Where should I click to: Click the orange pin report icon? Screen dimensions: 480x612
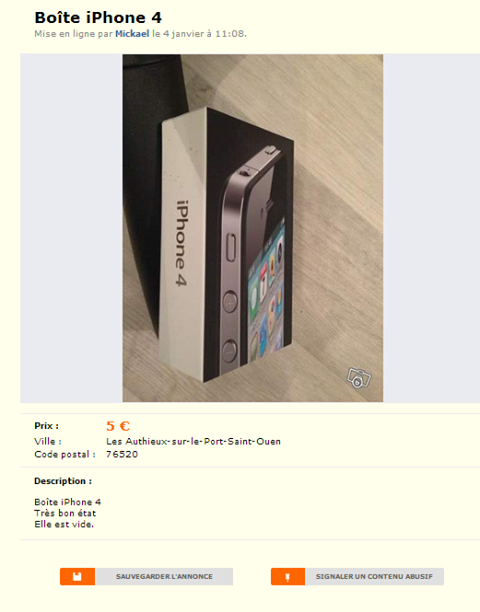(x=288, y=576)
